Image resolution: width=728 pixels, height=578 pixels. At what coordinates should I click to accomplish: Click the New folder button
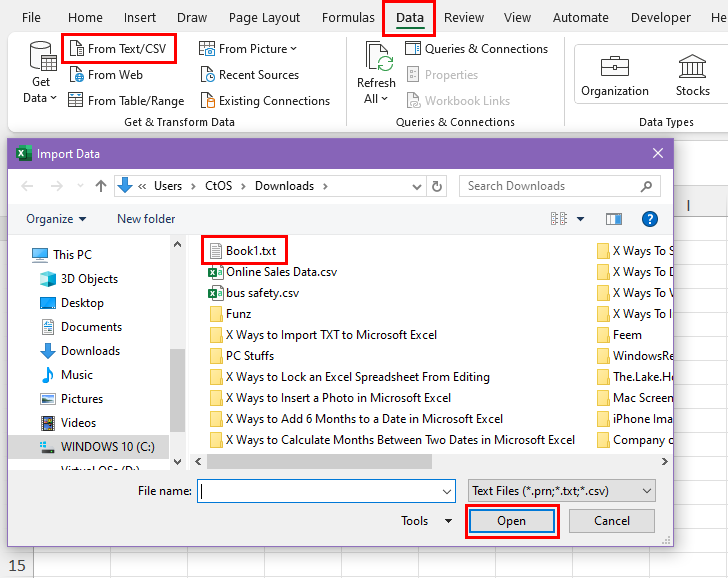tap(146, 219)
